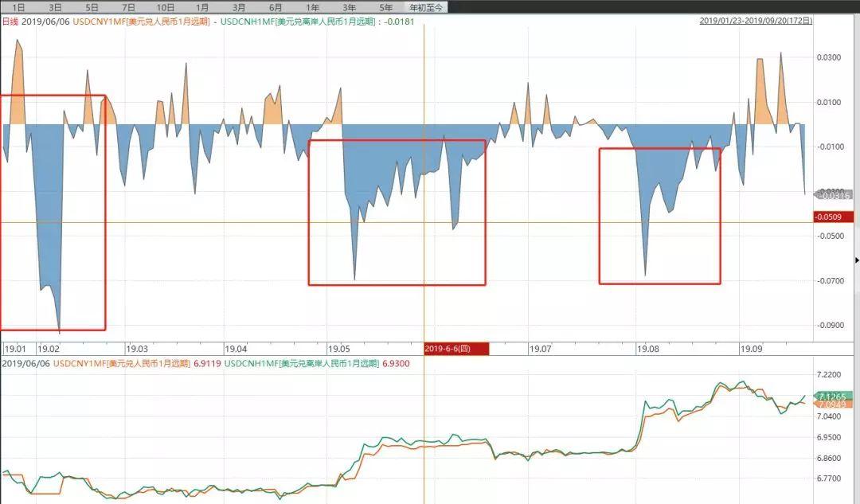
Task: Click the green 7.1265 price tag
Action: pos(835,396)
